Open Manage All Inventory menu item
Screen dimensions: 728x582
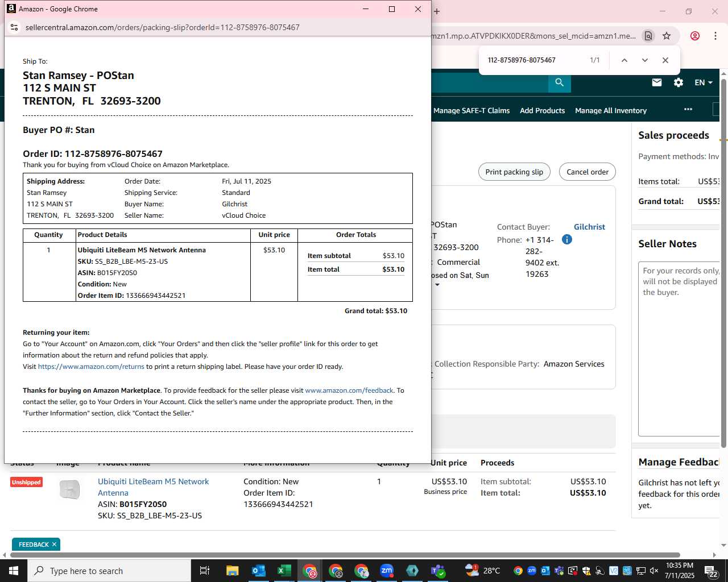611,111
